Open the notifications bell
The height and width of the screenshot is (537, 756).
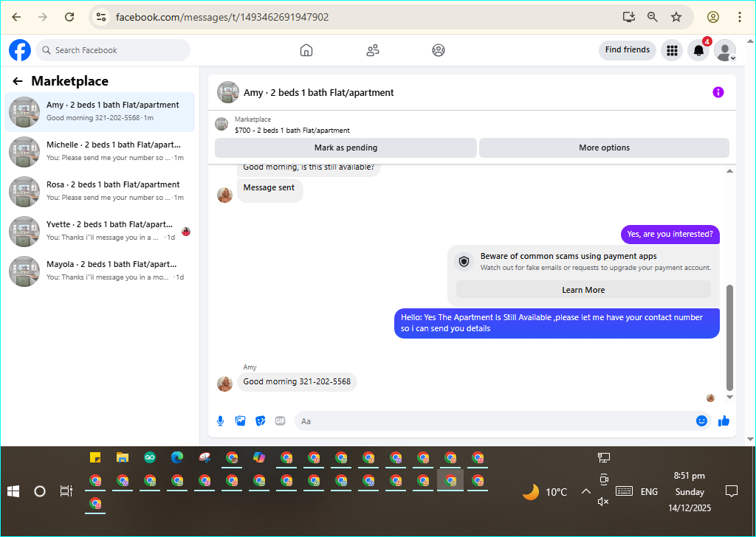pos(698,50)
